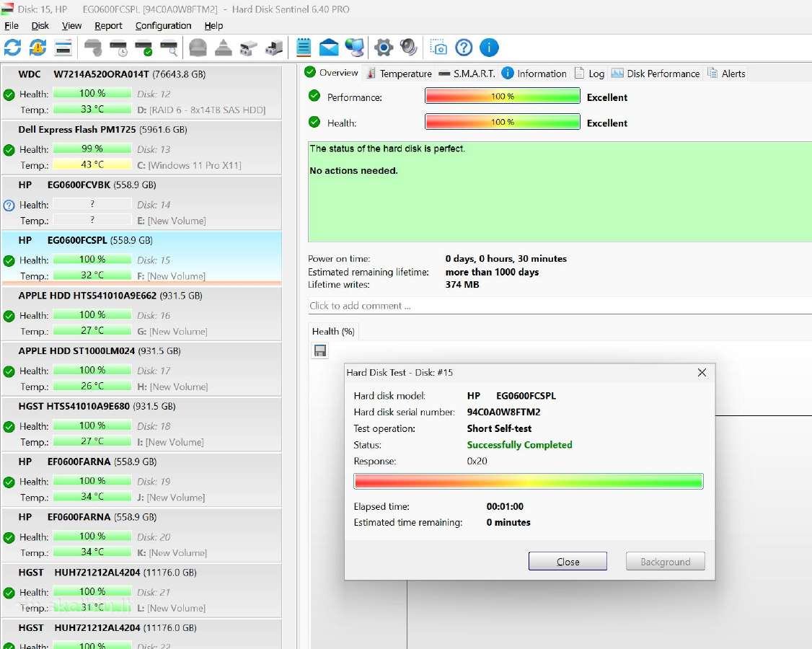
Task: Click the green check icon next to Health overview
Action: (314, 122)
